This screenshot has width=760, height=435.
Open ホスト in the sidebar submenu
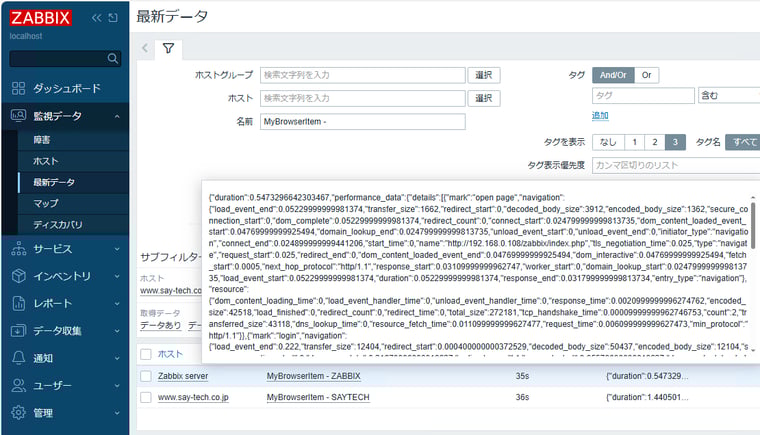click(46, 161)
